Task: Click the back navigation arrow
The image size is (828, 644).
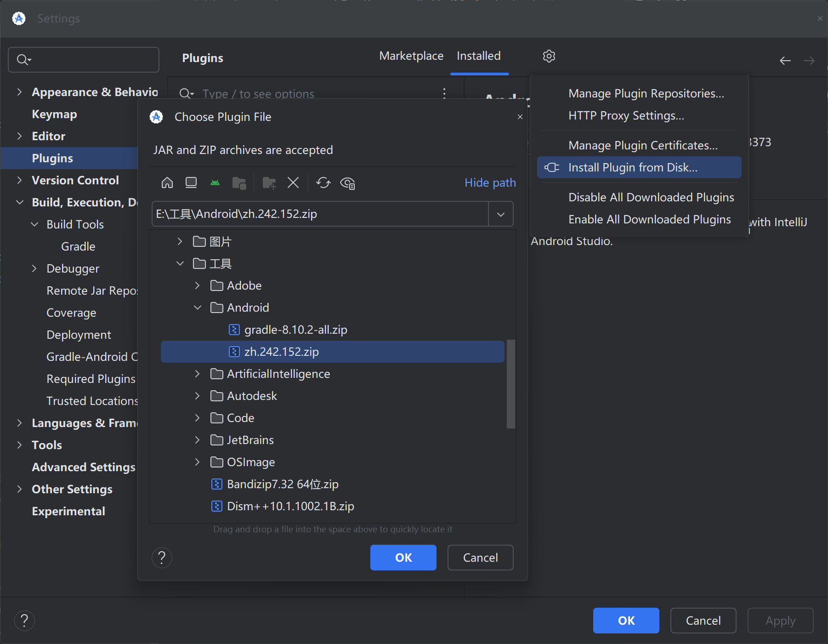Action: tap(785, 61)
